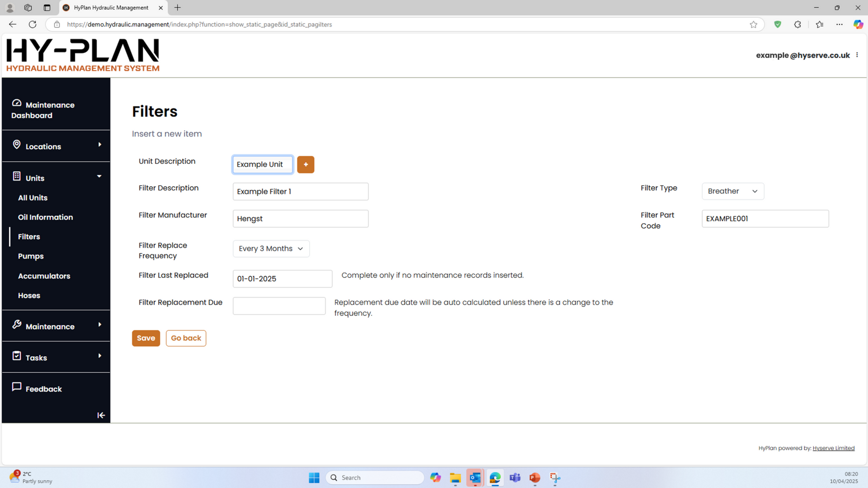The width and height of the screenshot is (868, 488).
Task: Refresh the page in the browser
Action: tap(32, 25)
